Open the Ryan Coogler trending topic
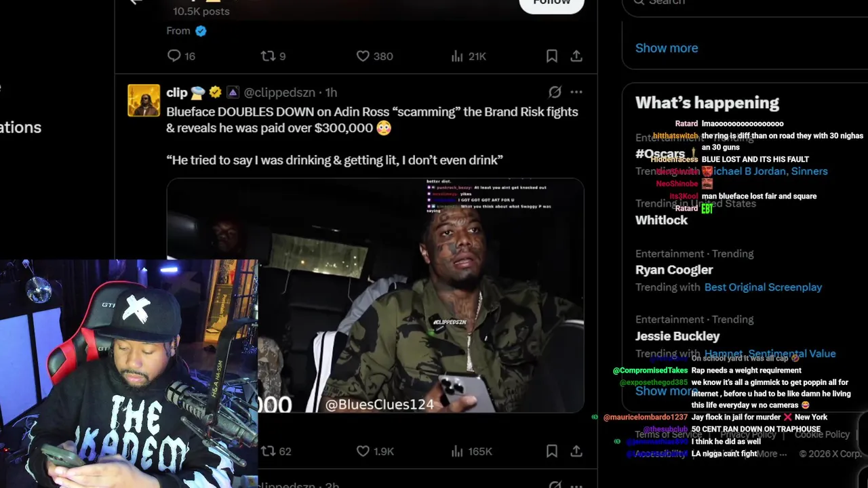 (674, 270)
